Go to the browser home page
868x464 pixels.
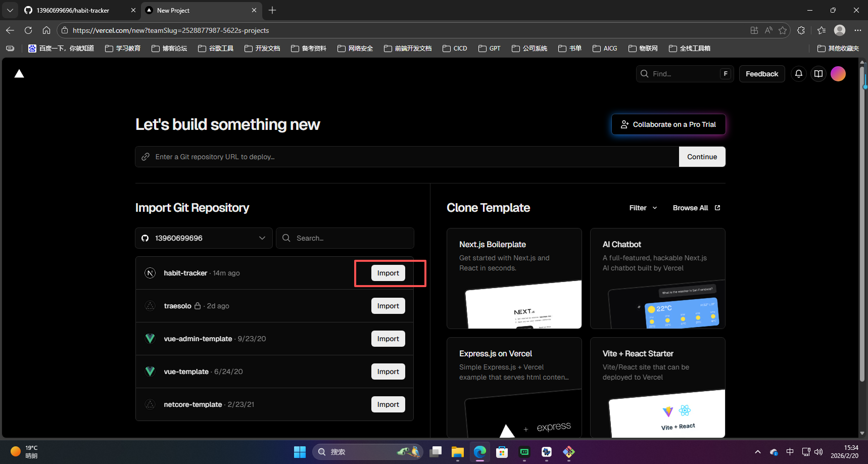[46, 30]
